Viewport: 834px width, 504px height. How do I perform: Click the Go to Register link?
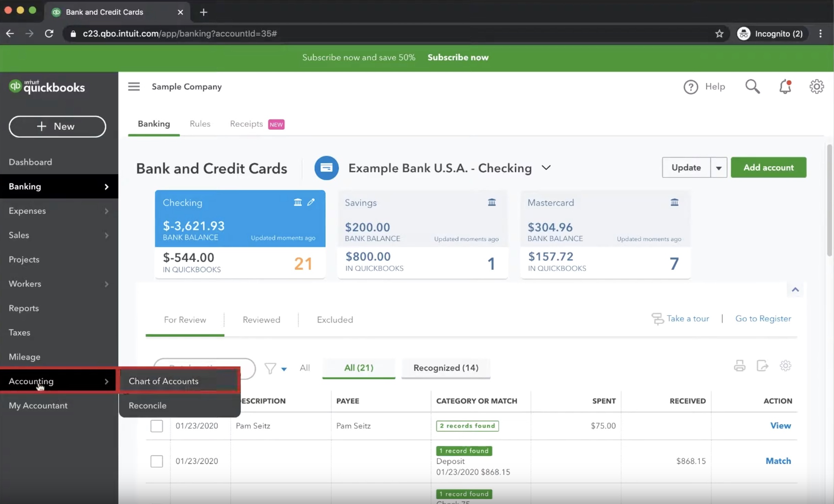point(763,318)
